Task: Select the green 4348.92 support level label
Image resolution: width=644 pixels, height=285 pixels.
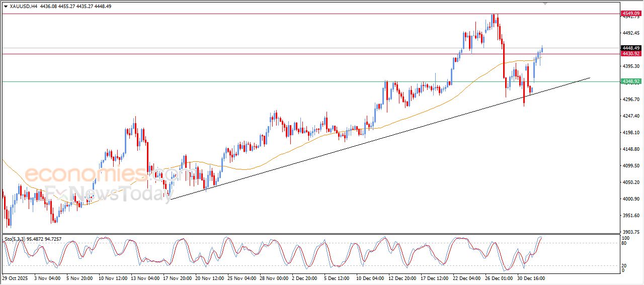Action: pyautogui.click(x=630, y=81)
